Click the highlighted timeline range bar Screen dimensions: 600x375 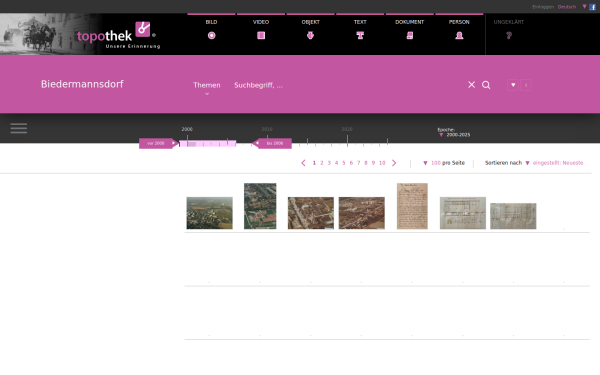[x=208, y=144]
